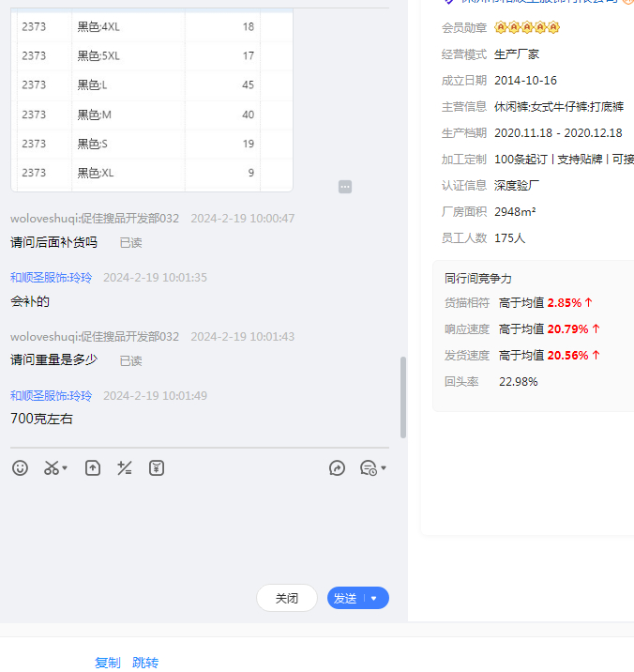This screenshot has width=634, height=672.
Task: Click the yuan payment request icon
Action: 157,468
